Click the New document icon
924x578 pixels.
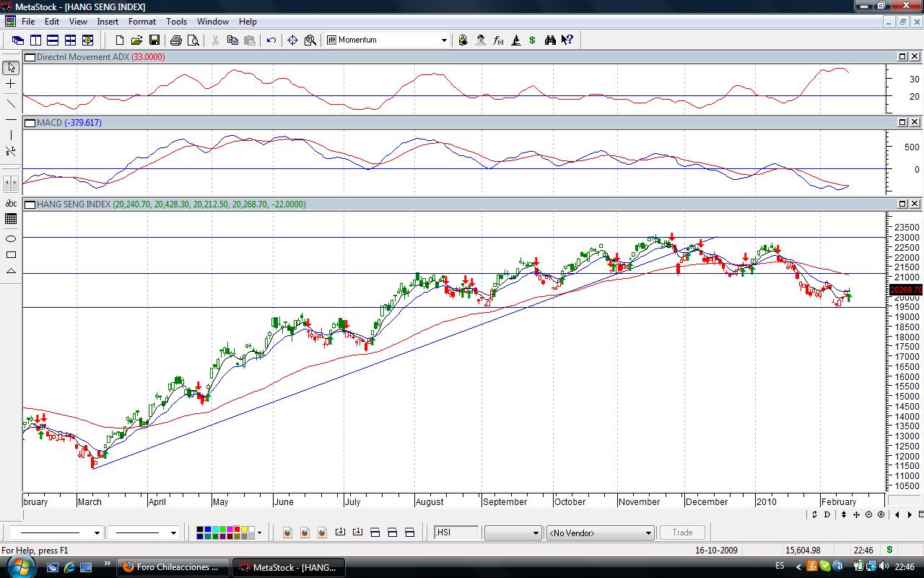pos(120,40)
